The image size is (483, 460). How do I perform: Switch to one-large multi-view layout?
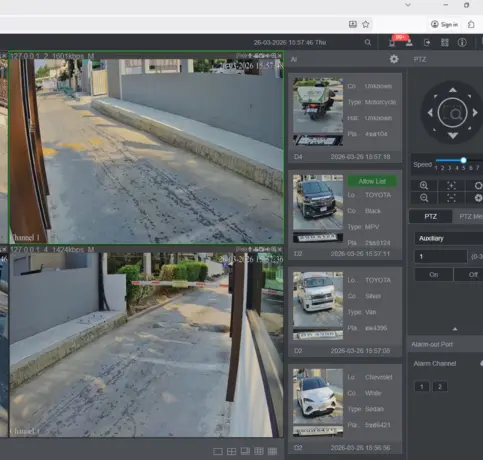click(245, 452)
